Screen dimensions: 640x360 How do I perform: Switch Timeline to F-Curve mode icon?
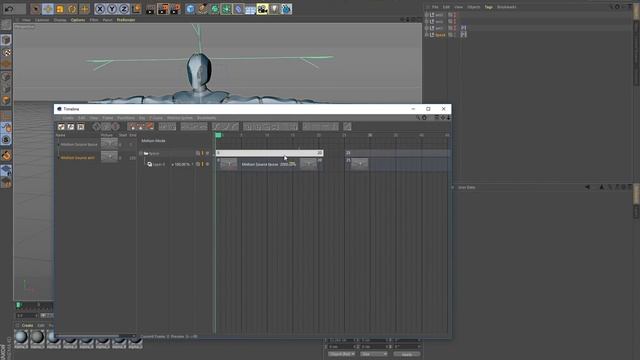pos(71,127)
